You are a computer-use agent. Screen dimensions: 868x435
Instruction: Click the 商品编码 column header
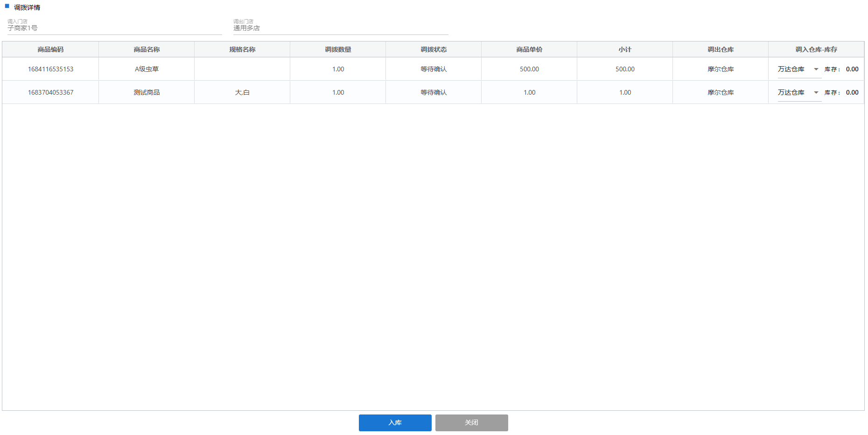[50, 49]
